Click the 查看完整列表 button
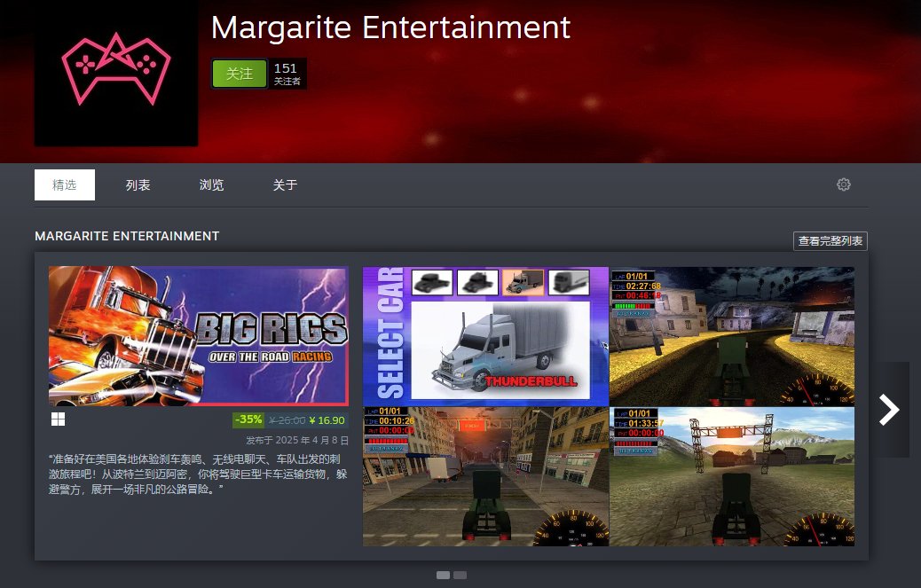 click(830, 241)
